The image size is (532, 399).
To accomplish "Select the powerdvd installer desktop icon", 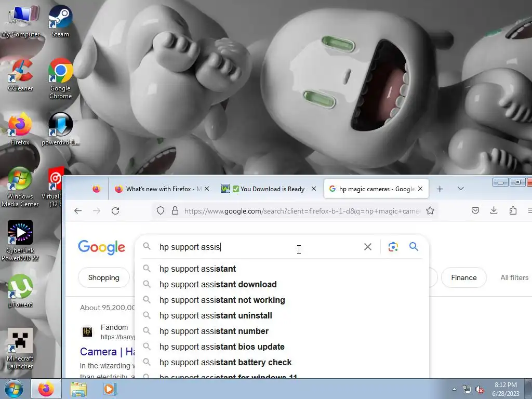I will coord(60,129).
